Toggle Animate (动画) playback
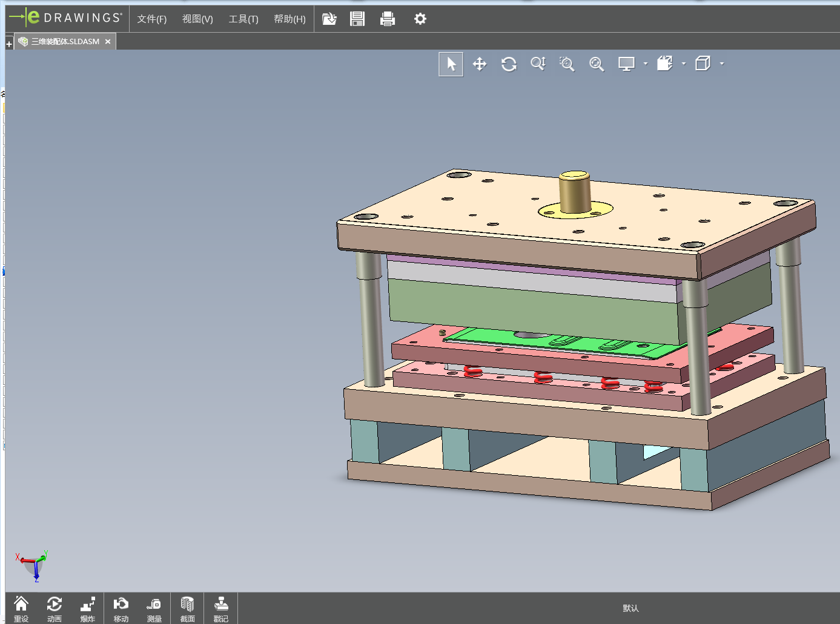840x624 pixels. coord(55,608)
